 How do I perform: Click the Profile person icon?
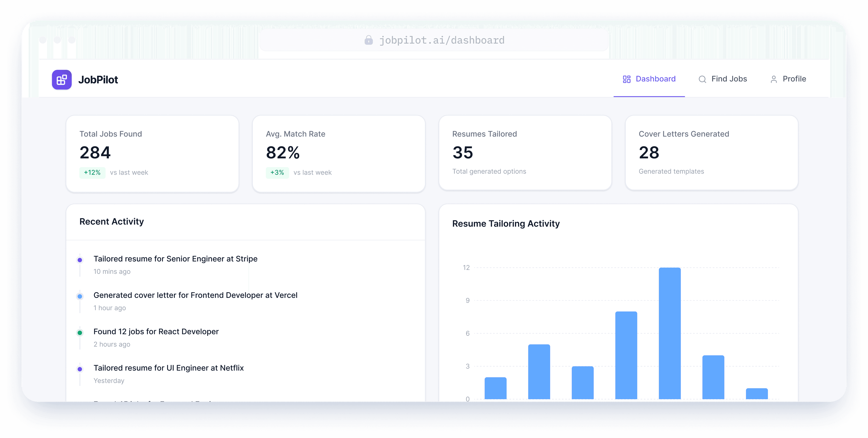click(x=774, y=79)
